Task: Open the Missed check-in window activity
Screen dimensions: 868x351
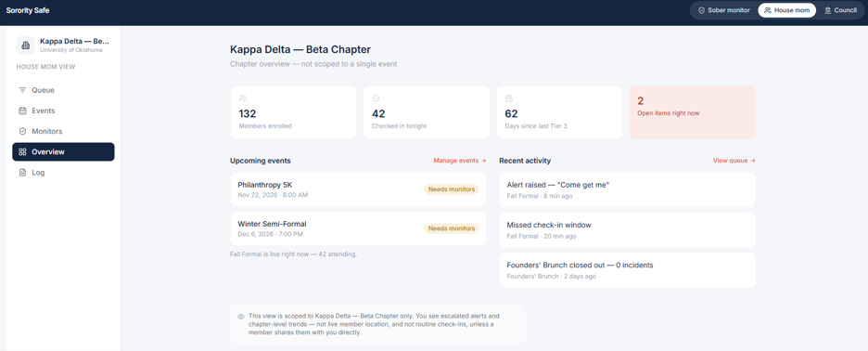Action: point(627,230)
